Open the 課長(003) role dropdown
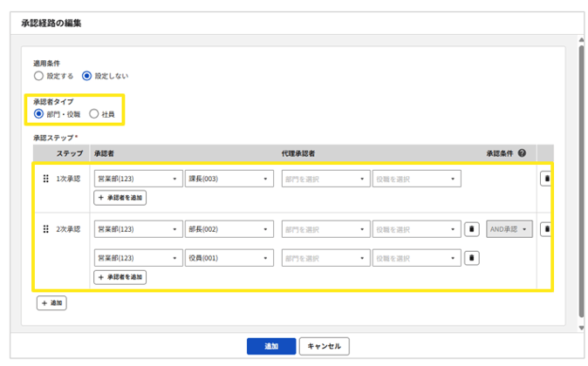The image size is (588, 366). 229,179
